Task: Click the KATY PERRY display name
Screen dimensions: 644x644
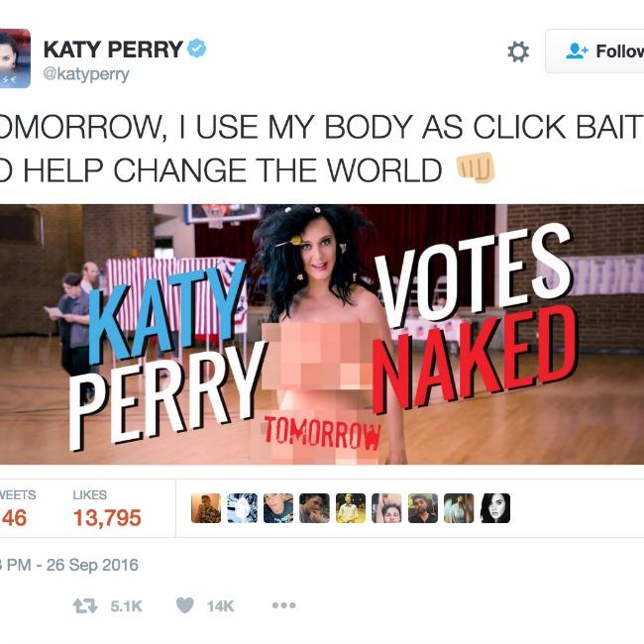Action: tap(113, 49)
